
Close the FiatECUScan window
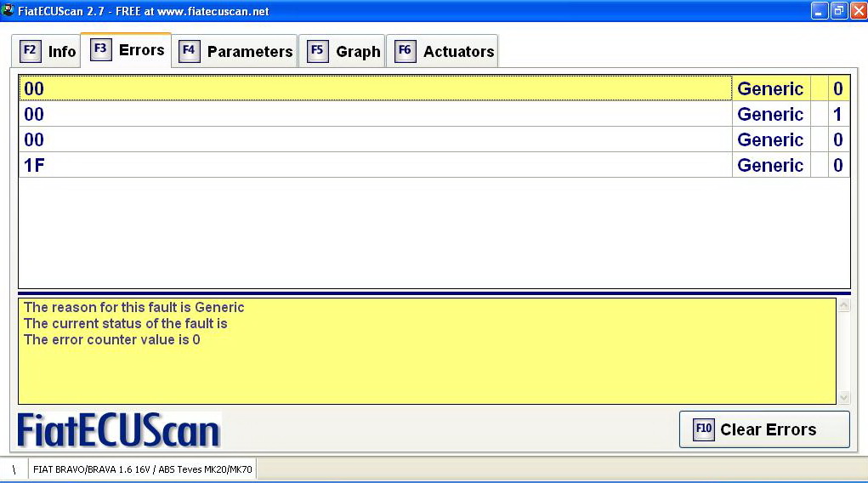point(859,10)
